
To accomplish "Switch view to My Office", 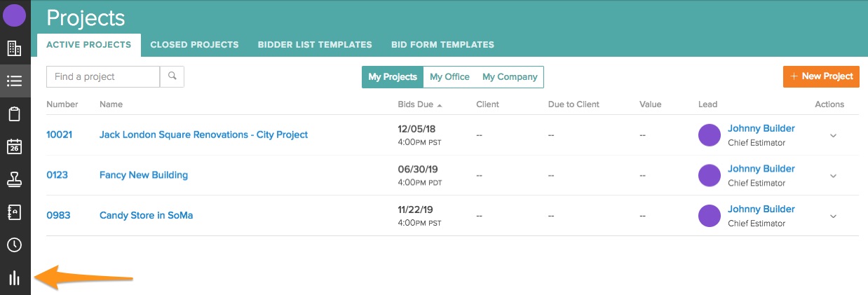I will tap(449, 77).
